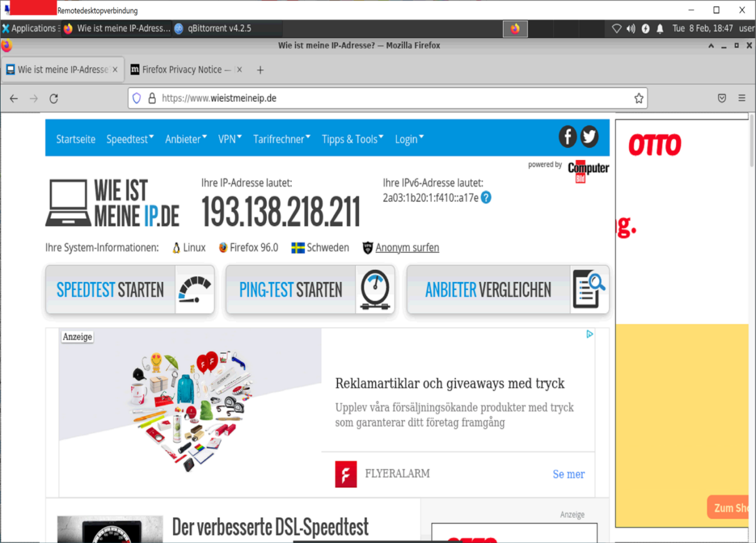
Task: Click the Firefox 96.0 system info text
Action: pyautogui.click(x=254, y=247)
